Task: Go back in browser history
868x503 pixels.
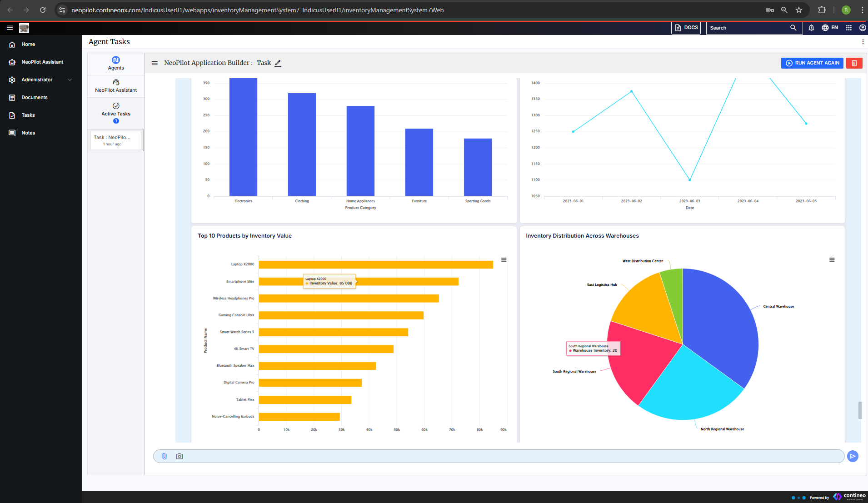Action: pos(10,10)
